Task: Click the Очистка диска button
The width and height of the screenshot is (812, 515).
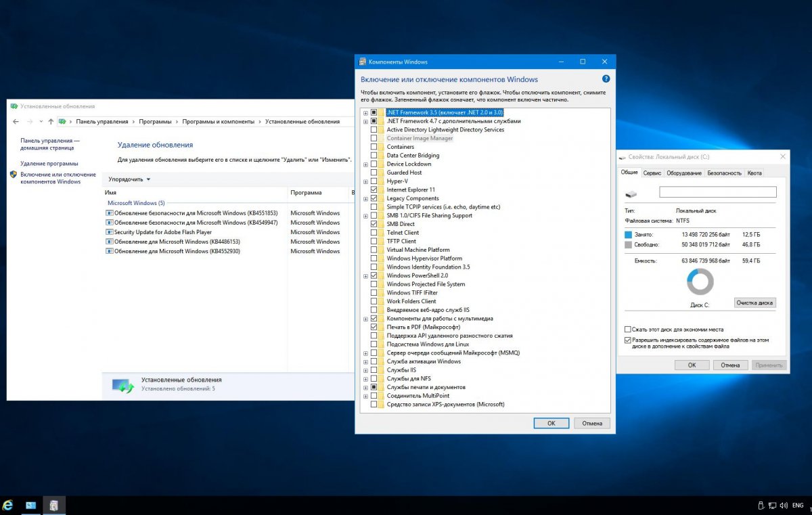Action: [x=754, y=303]
